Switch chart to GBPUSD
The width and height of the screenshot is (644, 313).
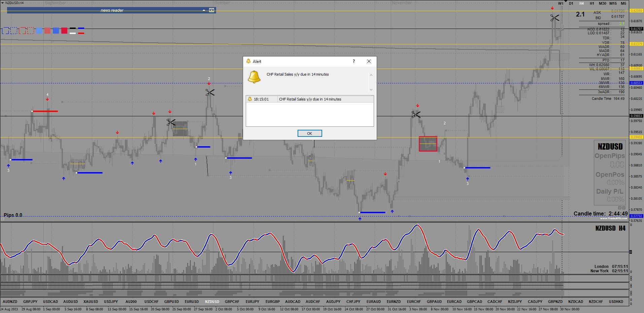[172, 302]
